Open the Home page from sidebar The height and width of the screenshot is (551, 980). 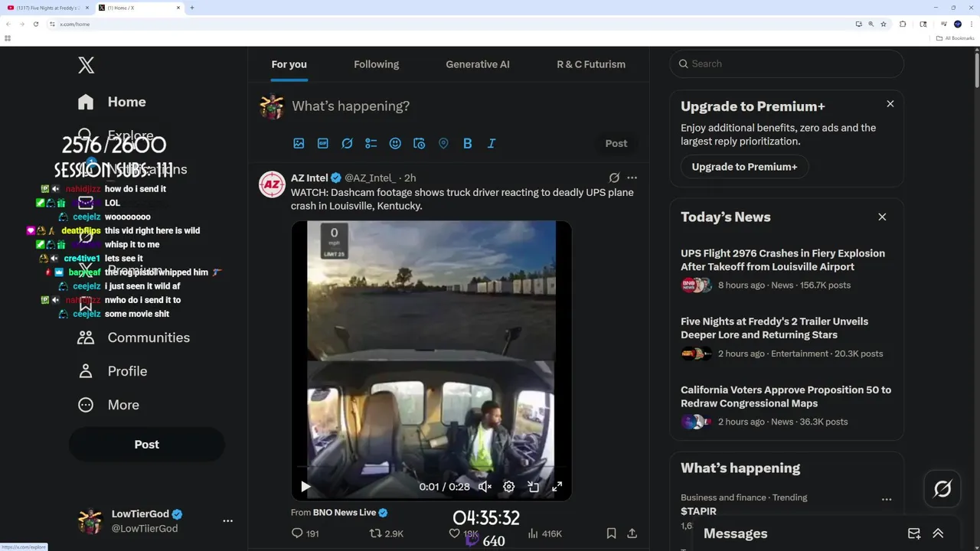tap(112, 102)
